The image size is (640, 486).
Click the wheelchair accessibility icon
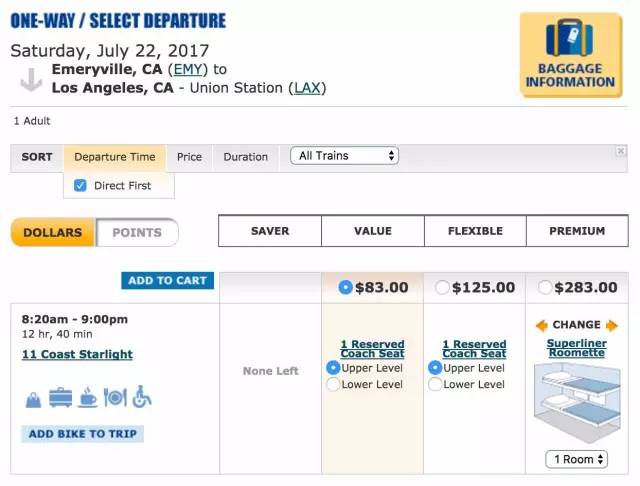click(x=142, y=397)
